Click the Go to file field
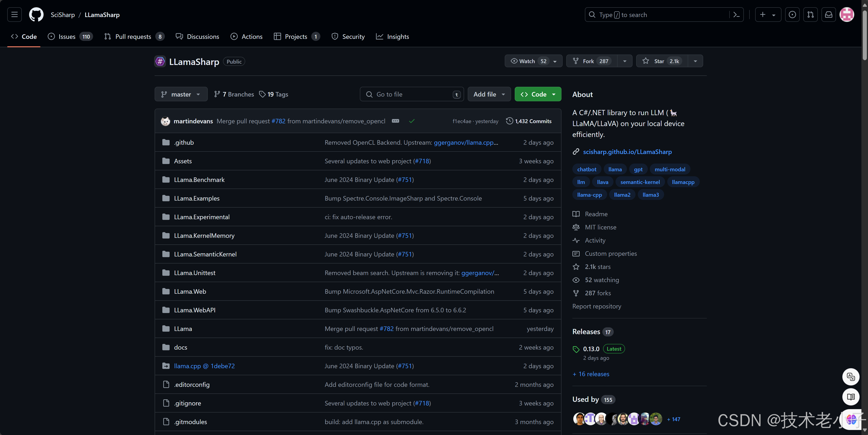Viewport: 868px width, 435px height. pos(412,94)
